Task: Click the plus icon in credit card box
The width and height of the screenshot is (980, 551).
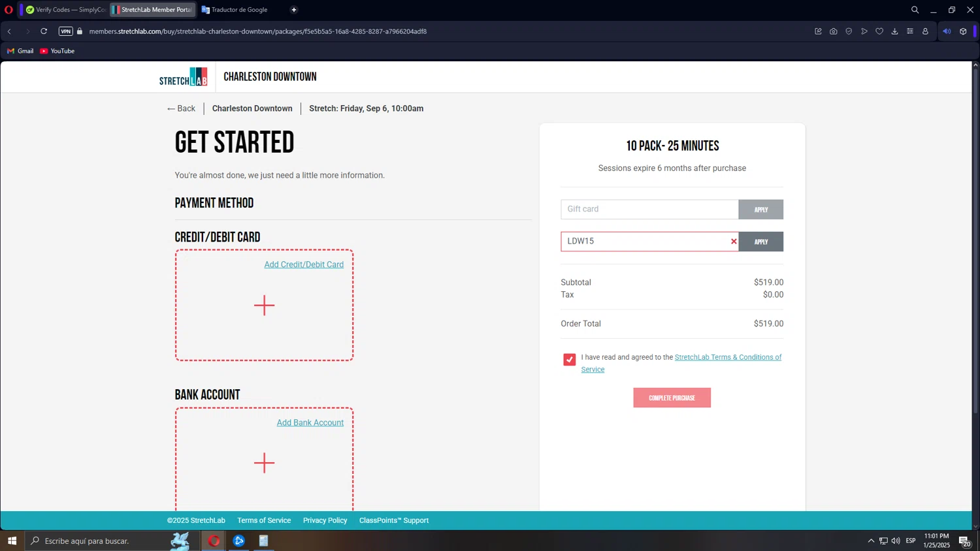Action: coord(264,305)
